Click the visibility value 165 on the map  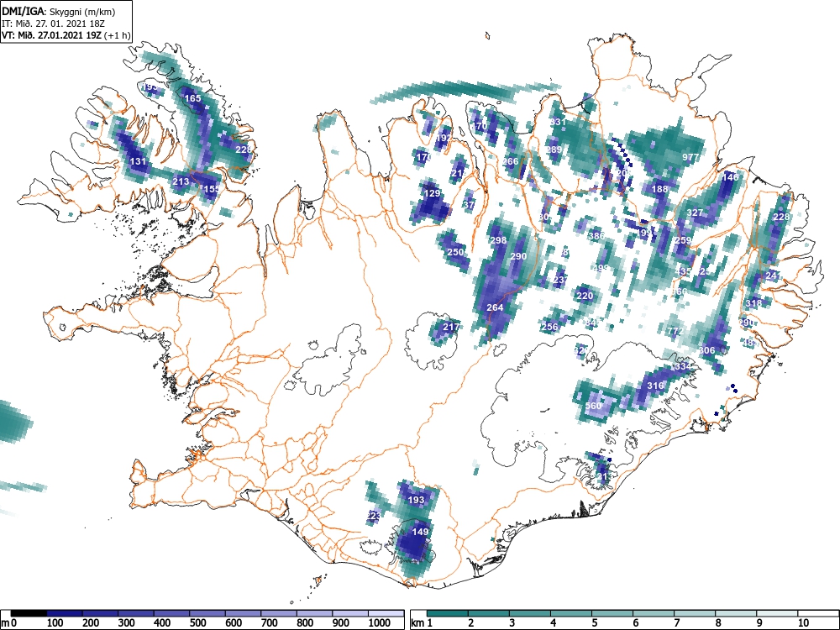click(x=193, y=98)
